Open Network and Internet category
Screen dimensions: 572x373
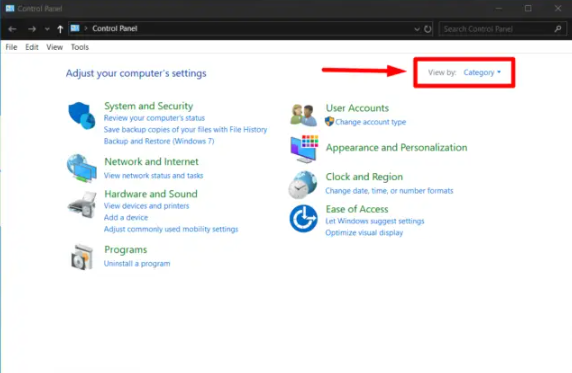click(151, 162)
